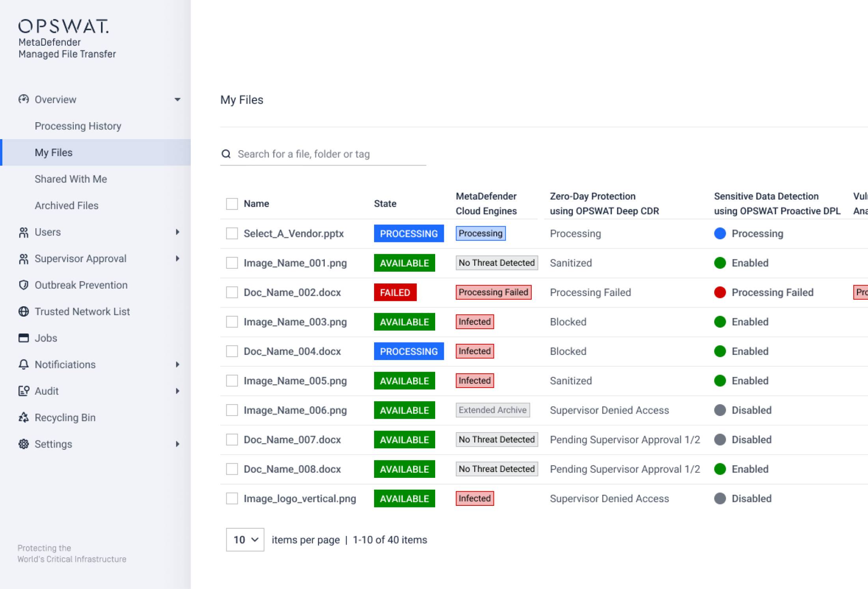Screen dimensions: 868x589
Task: Click the Jobs window icon
Action: tap(24, 338)
